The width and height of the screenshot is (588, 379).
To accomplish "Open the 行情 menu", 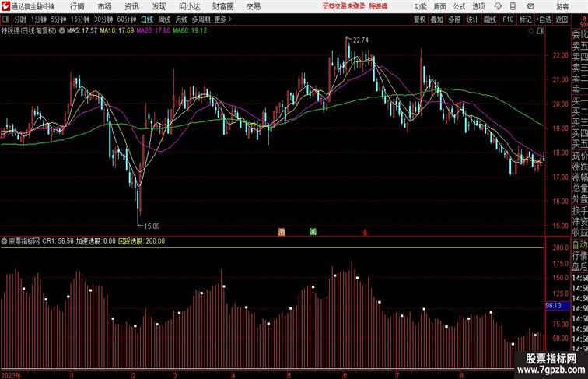I will click(x=77, y=6).
